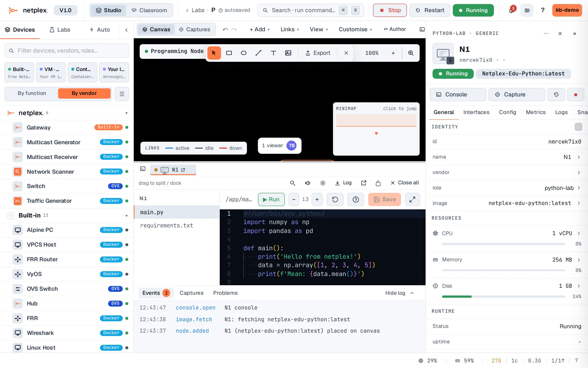Filter by Container device chip
Screen dimensions: 588x368
point(82,72)
